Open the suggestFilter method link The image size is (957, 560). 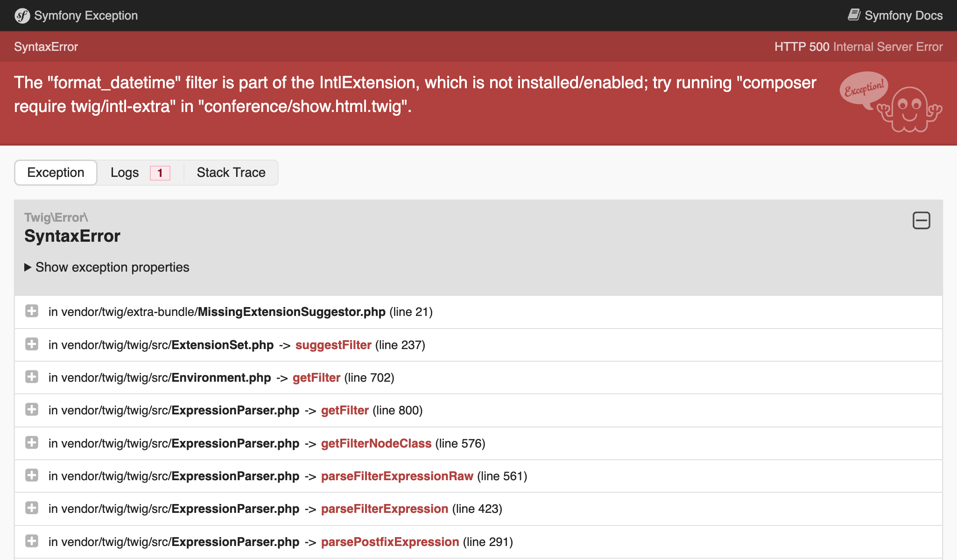pos(333,345)
